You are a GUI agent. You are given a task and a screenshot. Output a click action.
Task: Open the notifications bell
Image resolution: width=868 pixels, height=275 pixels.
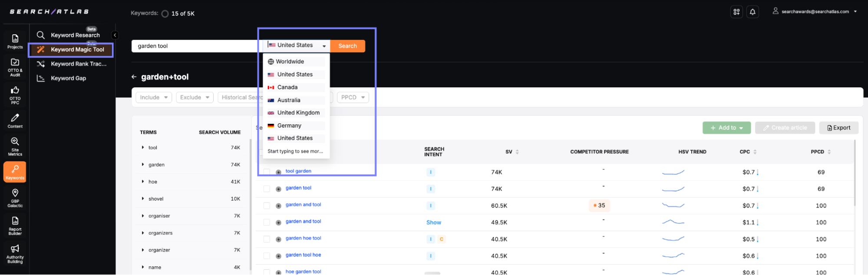[x=752, y=12]
